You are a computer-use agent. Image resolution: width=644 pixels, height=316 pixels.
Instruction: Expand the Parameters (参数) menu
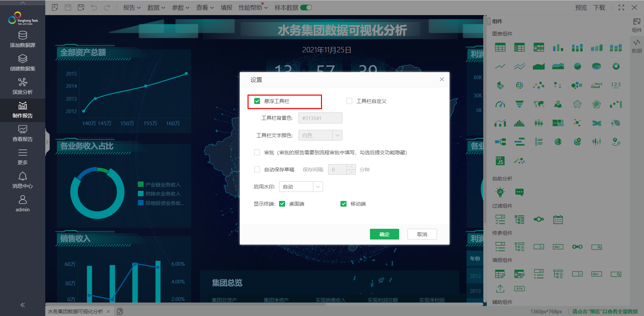click(x=181, y=7)
